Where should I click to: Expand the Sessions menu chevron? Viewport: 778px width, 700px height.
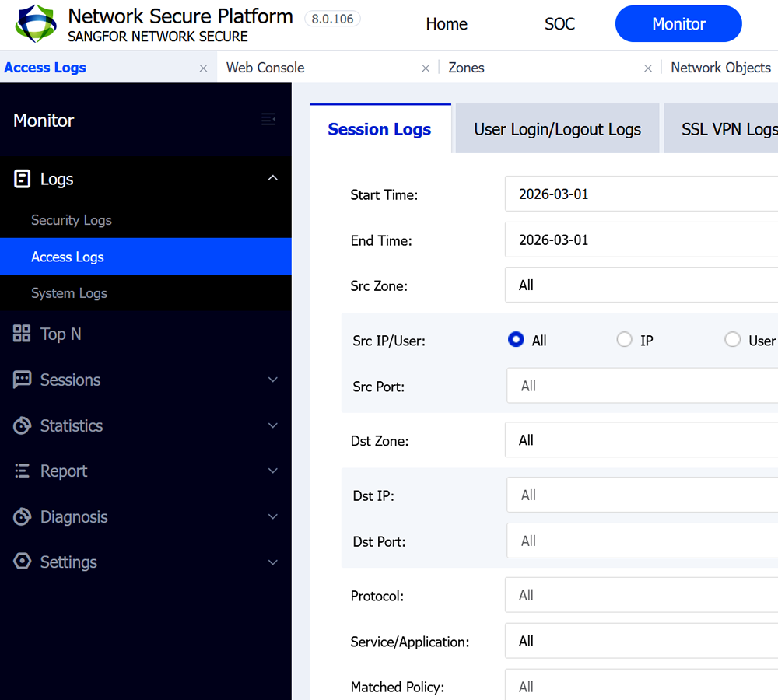click(272, 380)
